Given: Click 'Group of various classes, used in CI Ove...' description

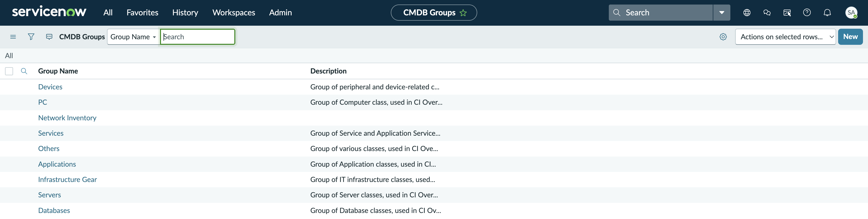Looking at the screenshot, I should pyautogui.click(x=374, y=149).
